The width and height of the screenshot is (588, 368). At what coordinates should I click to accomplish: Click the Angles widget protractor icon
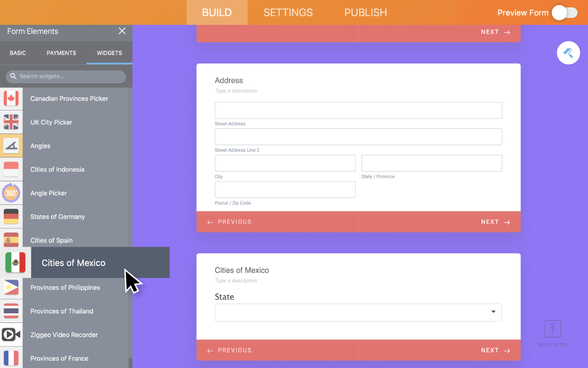point(11,146)
